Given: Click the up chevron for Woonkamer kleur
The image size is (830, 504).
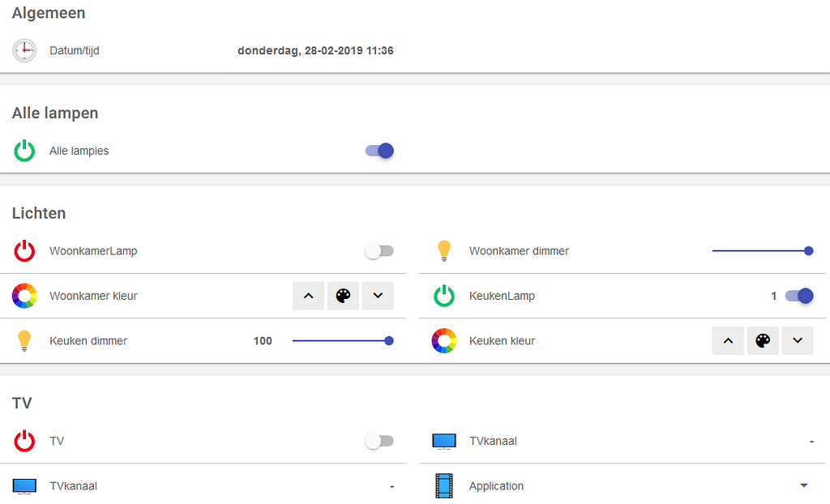Looking at the screenshot, I should [308, 296].
